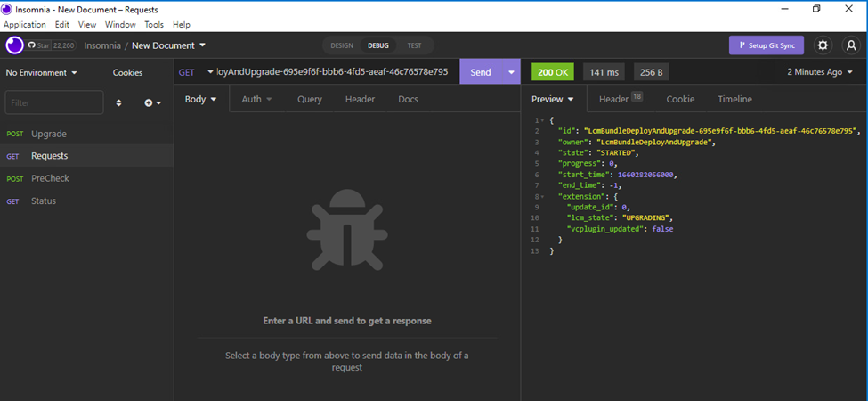This screenshot has width=868, height=401.
Task: Expand the No Environment dropdown
Action: click(42, 72)
